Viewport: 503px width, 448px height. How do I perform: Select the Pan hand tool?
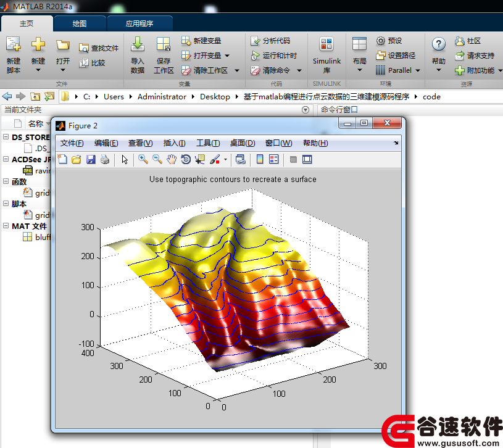(x=172, y=159)
